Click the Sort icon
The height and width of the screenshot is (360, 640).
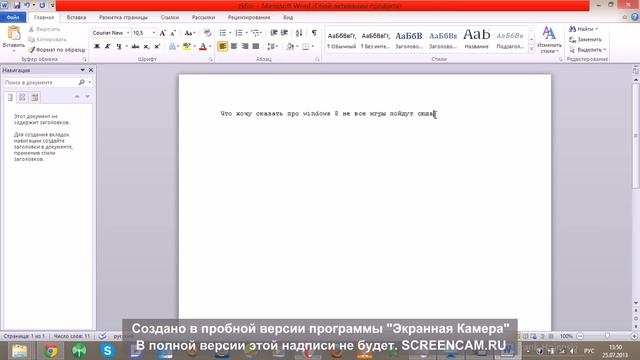(299, 33)
